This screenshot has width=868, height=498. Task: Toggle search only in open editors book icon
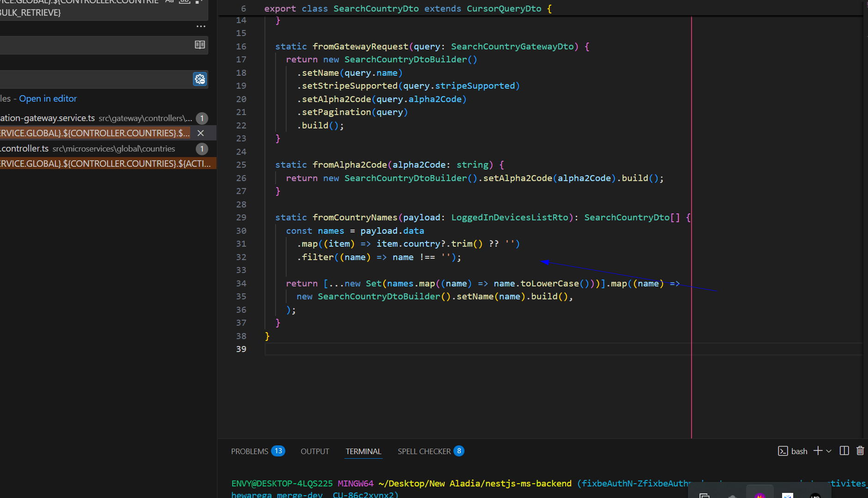[200, 45]
